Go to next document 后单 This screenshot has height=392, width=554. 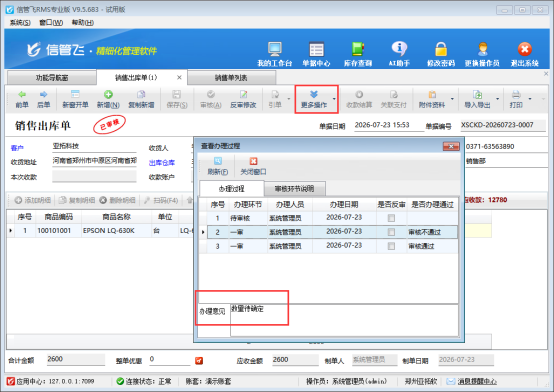point(43,99)
